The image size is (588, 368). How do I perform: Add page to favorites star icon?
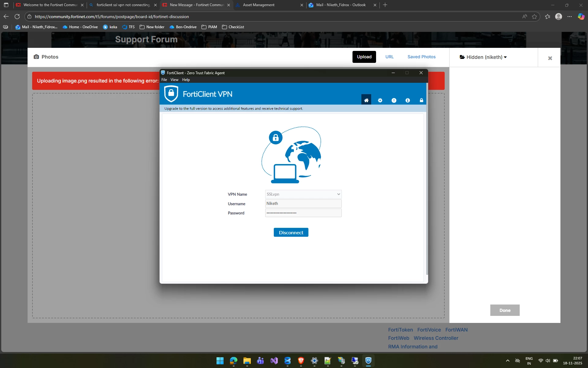(x=534, y=17)
